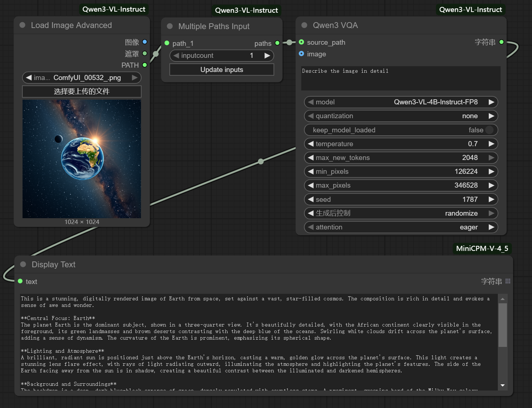Click the image input socket on Qwen3 VQA

point(301,54)
